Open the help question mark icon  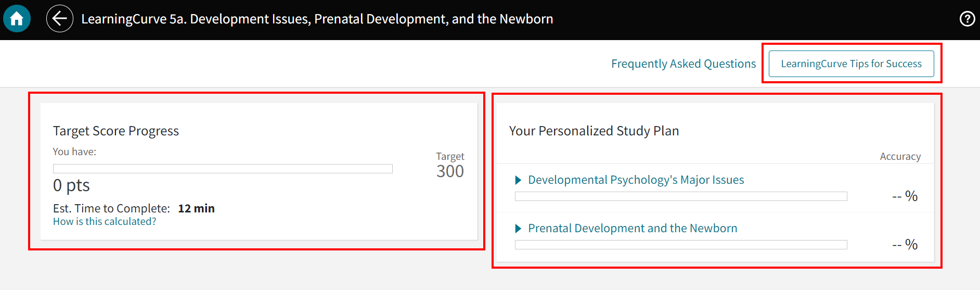(967, 19)
